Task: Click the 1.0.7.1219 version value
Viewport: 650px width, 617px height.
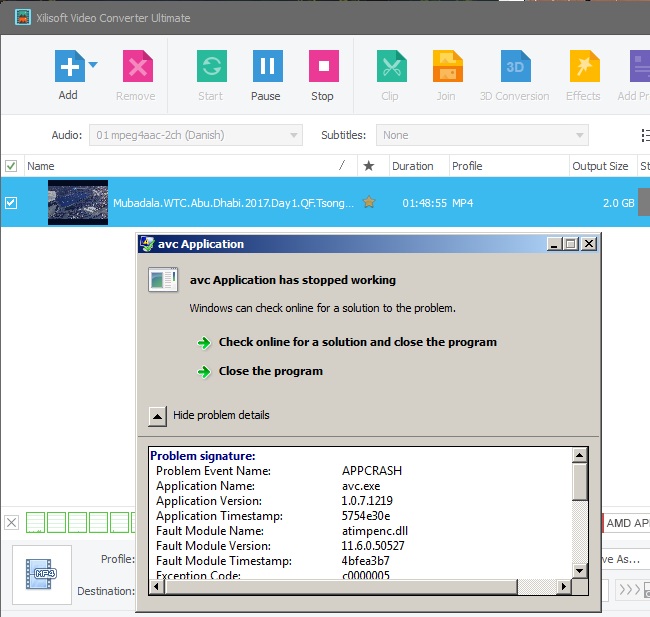Action: tap(367, 500)
